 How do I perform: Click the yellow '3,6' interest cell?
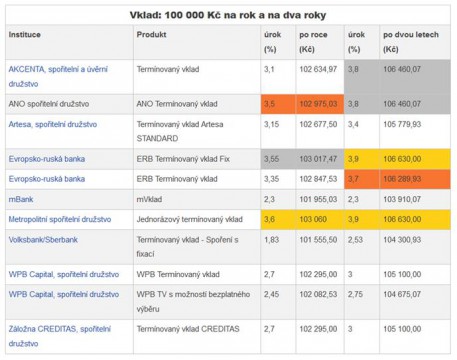(x=278, y=219)
